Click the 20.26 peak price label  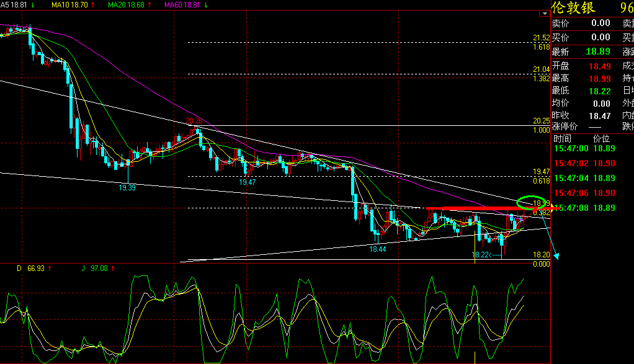point(194,121)
